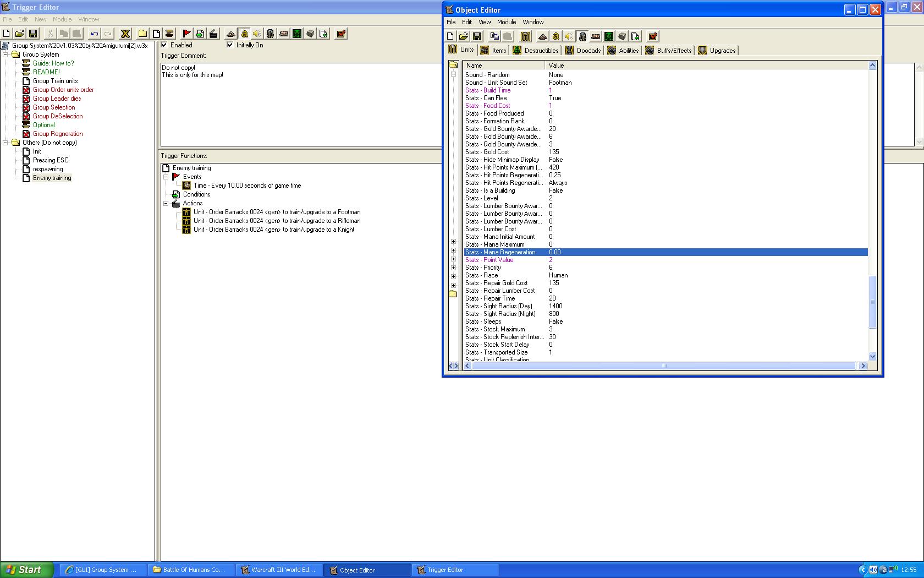924x578 pixels.
Task: Select the 'Every 10.00 seconds' event
Action: click(247, 186)
